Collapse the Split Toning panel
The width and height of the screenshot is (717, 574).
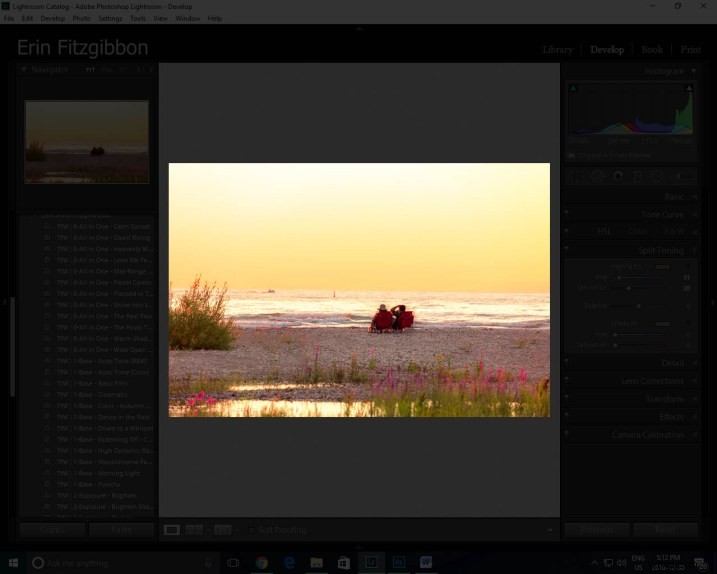694,251
